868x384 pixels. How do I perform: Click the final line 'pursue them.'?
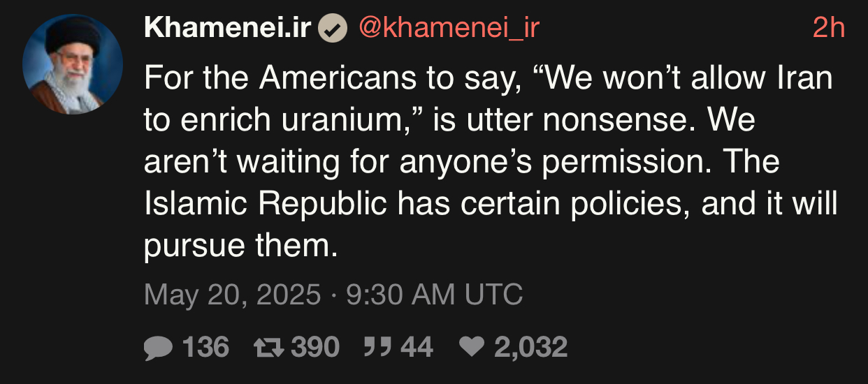[241, 245]
